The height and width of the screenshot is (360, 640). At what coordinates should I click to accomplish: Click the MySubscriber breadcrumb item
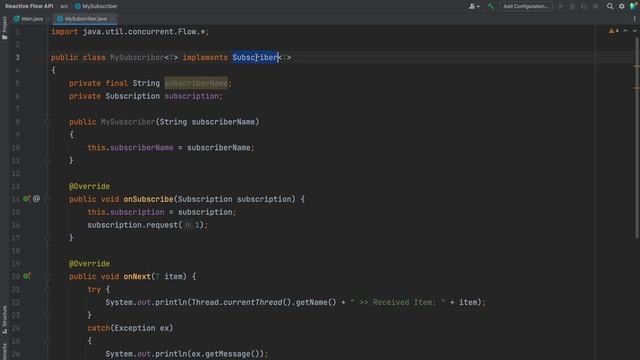point(100,6)
